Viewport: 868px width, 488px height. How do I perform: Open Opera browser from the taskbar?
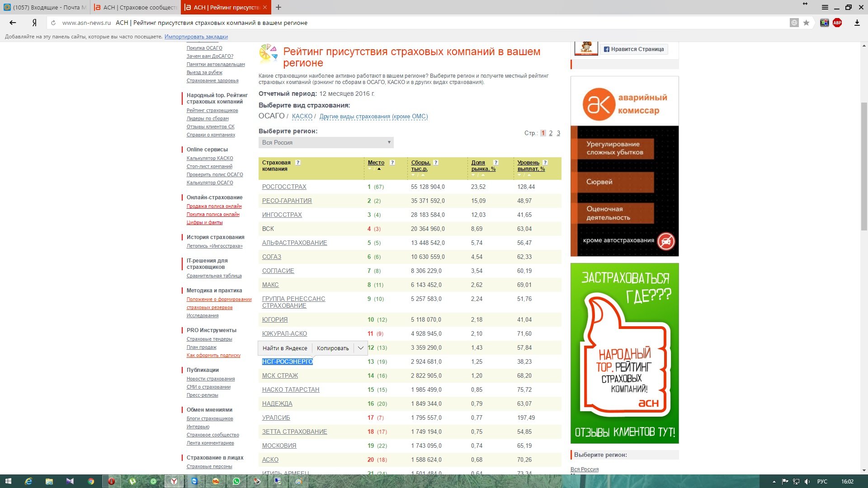tap(111, 481)
